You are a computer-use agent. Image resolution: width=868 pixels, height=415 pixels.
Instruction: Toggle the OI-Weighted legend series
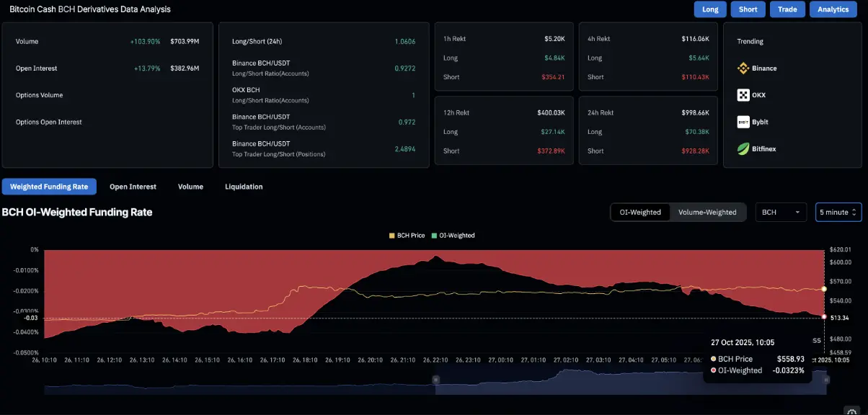point(453,236)
